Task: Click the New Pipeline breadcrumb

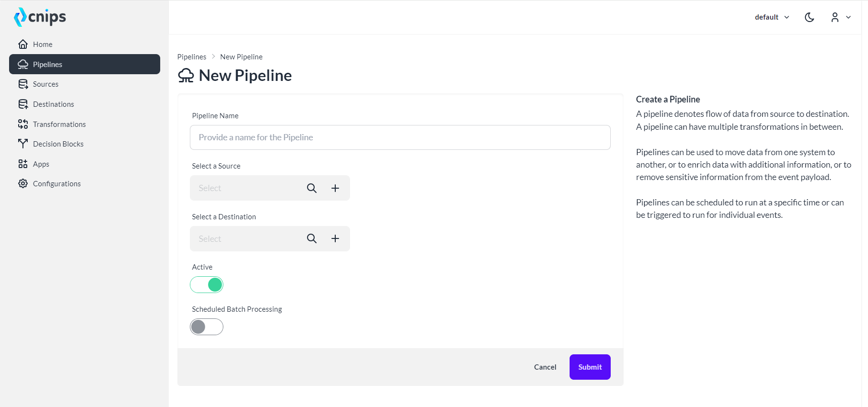Action: (x=241, y=57)
